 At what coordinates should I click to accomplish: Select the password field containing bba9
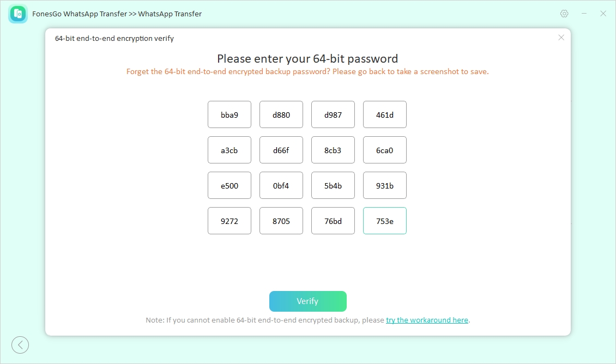pos(230,114)
